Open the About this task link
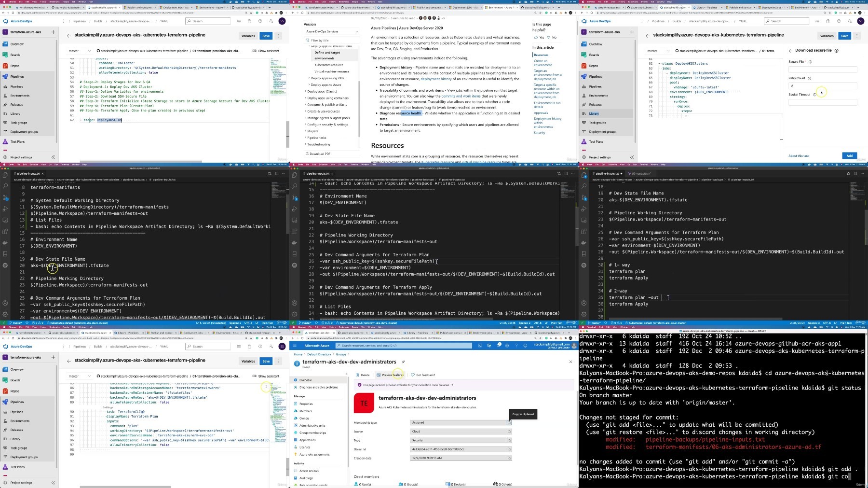 point(799,156)
